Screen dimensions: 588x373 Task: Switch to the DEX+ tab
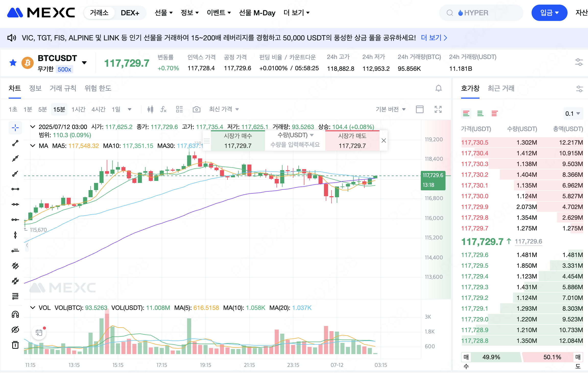130,13
